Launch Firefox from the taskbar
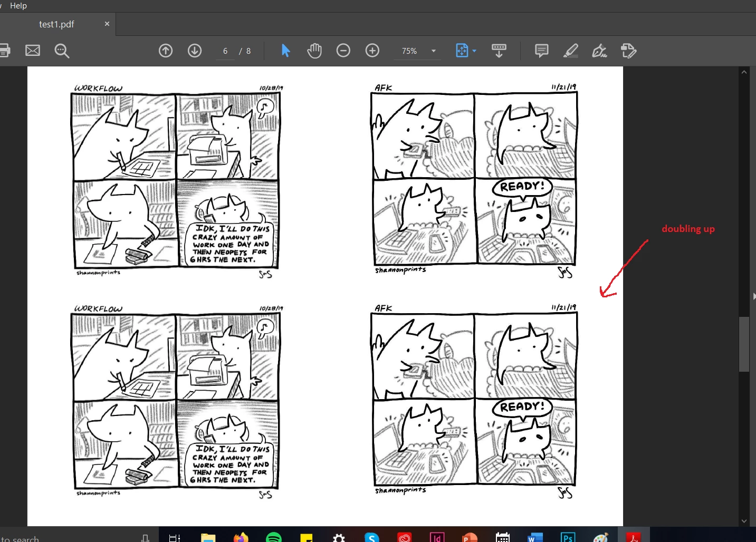Viewport: 756px width, 542px height. pos(241,538)
